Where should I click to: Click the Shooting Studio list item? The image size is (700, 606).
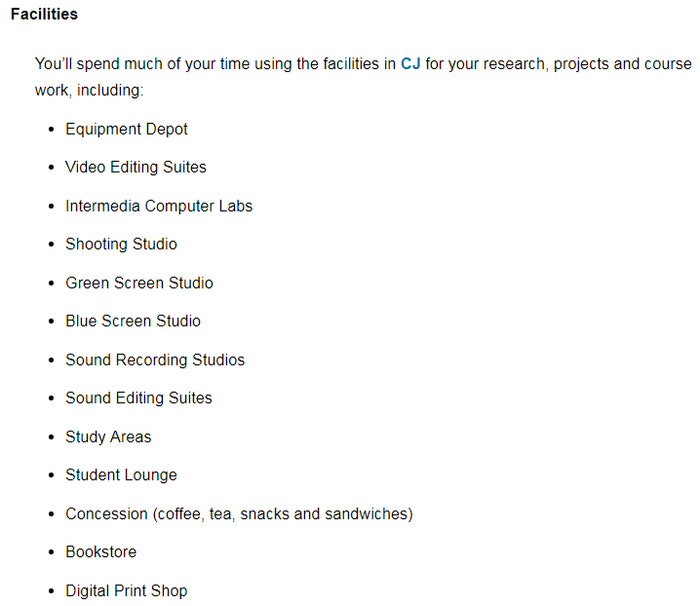coord(121,244)
